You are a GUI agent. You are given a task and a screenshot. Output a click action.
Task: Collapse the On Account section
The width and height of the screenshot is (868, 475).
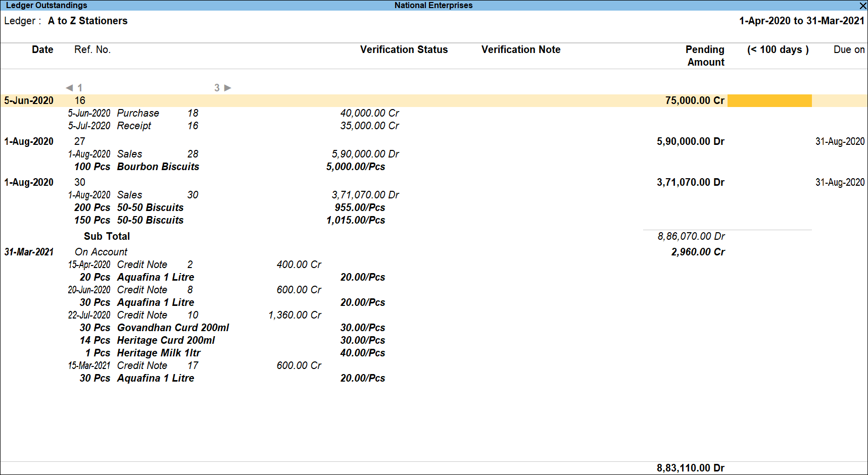click(x=101, y=251)
